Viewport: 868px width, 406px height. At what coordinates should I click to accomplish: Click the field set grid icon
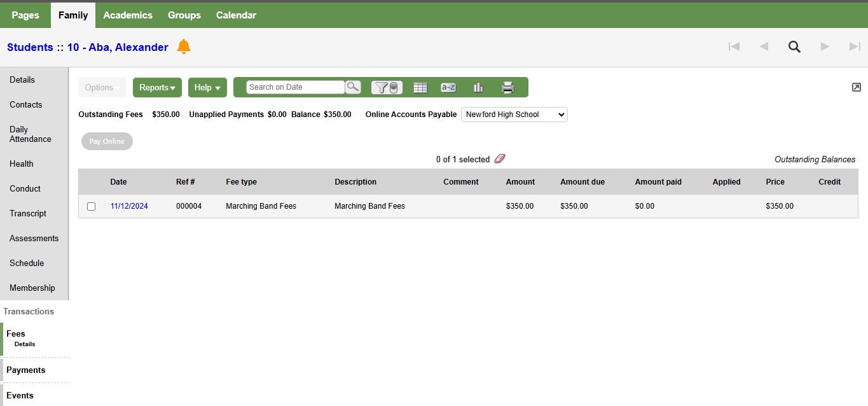click(420, 87)
